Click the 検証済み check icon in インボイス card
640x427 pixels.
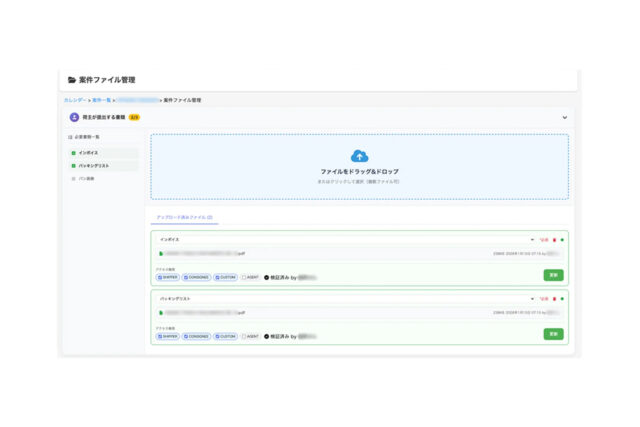[267, 278]
